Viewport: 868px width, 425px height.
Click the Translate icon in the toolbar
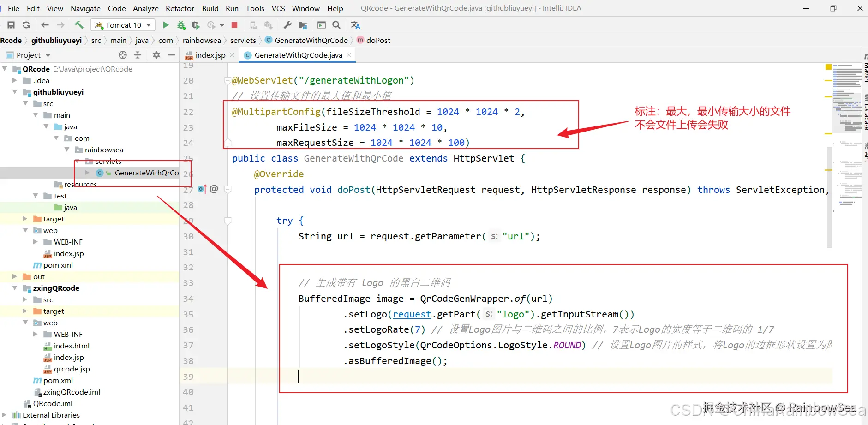point(355,25)
